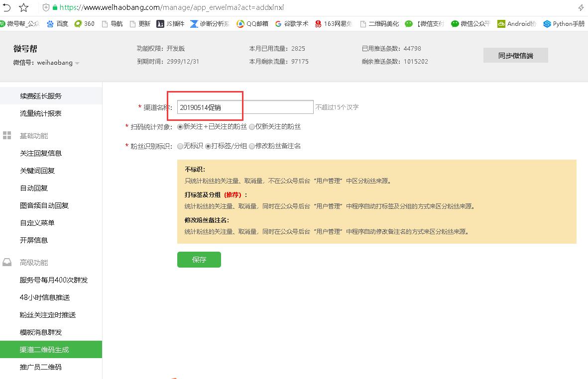Click the 同步微信端 button
Image resolution: width=588 pixels, height=379 pixels.
516,55
